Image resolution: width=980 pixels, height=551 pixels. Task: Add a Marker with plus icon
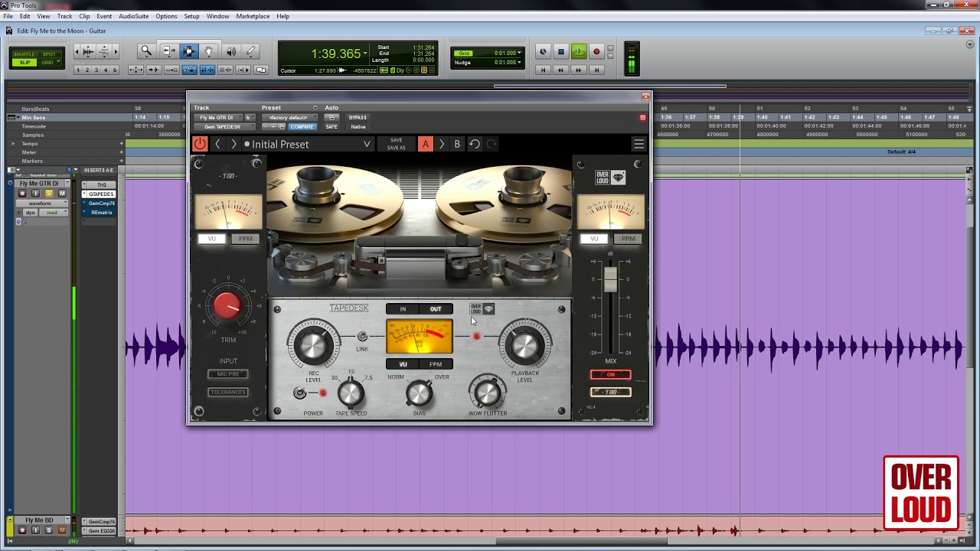point(121,161)
